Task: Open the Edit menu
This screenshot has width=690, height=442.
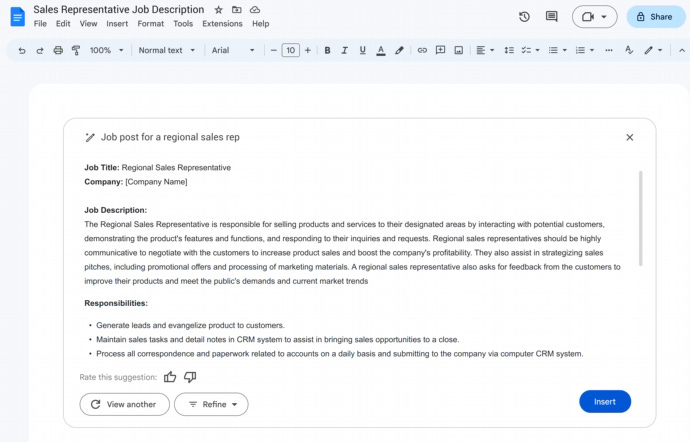Action: point(63,24)
